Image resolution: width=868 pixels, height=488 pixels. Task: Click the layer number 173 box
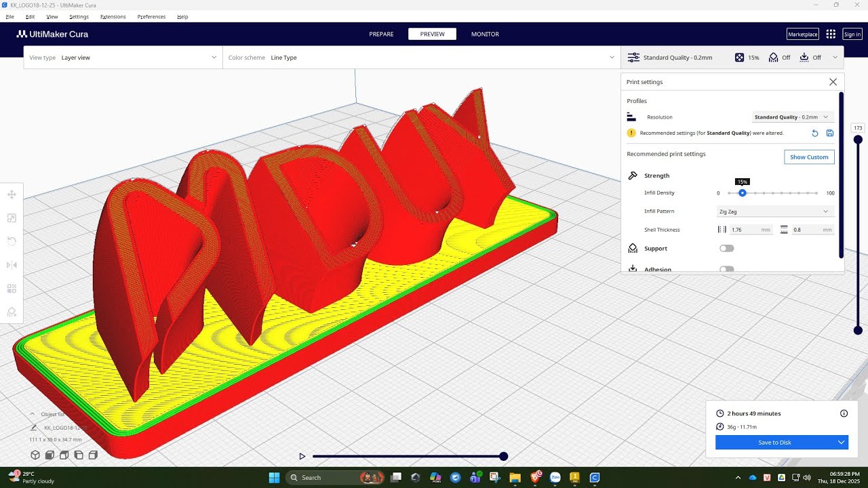[x=858, y=128]
